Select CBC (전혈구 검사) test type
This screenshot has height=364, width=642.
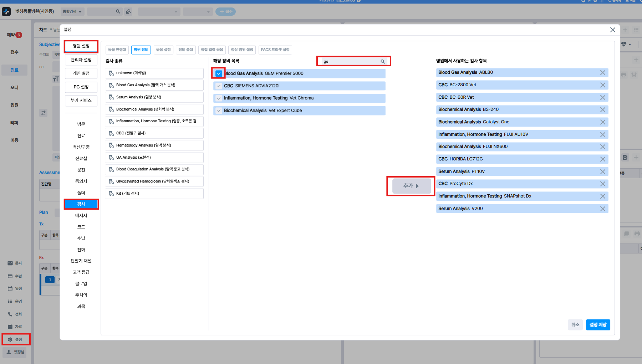pos(154,133)
